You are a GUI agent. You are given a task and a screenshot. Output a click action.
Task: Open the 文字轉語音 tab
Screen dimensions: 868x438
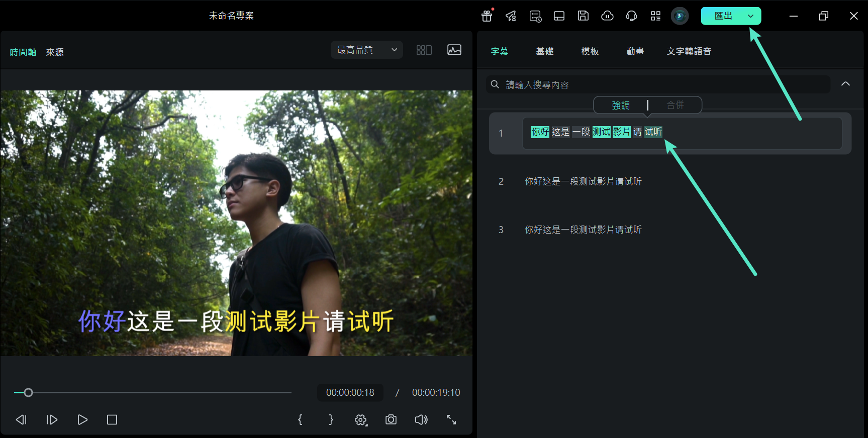pyautogui.click(x=689, y=51)
